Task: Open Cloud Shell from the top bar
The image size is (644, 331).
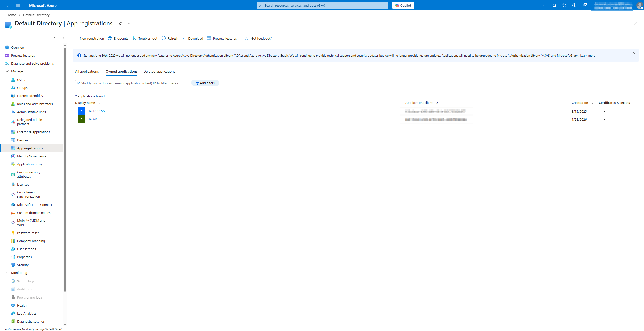Action: pyautogui.click(x=544, y=5)
